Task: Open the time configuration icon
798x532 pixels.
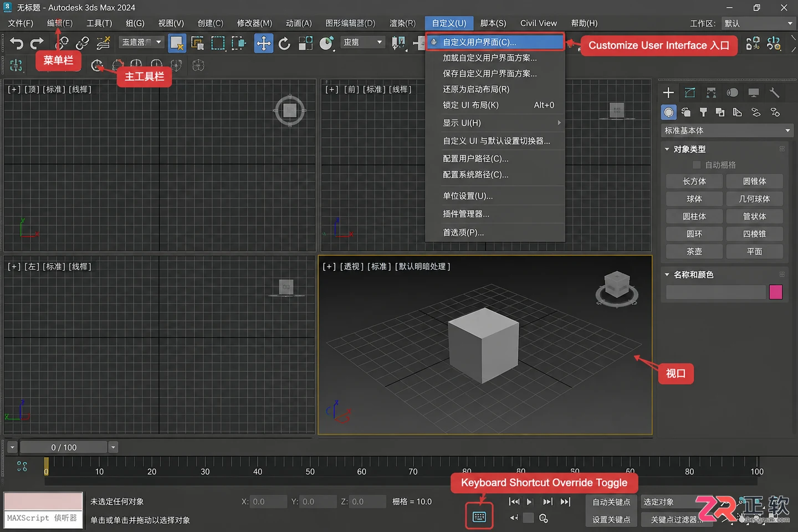Action: tap(544, 518)
